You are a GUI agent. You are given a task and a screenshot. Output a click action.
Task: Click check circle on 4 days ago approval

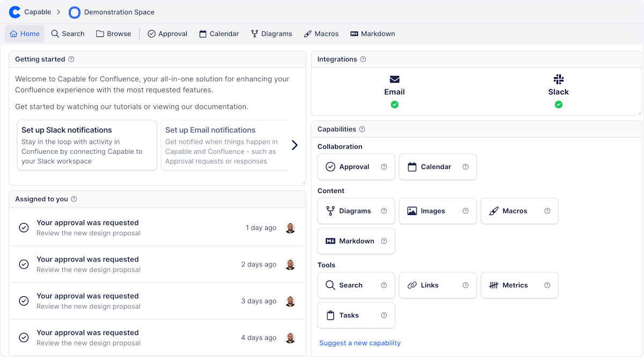click(x=24, y=338)
